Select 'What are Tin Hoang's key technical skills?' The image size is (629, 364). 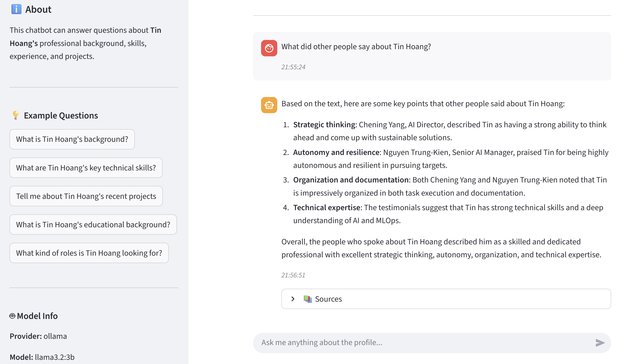point(86,167)
